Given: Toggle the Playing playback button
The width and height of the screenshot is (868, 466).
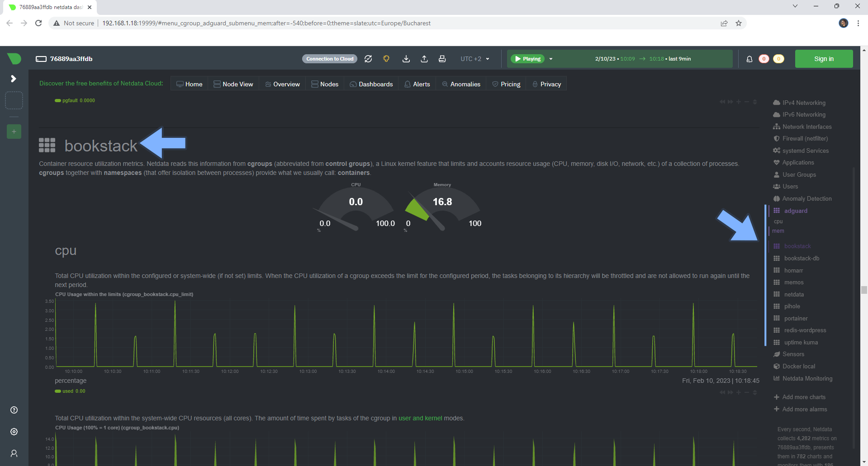Looking at the screenshot, I should [528, 59].
